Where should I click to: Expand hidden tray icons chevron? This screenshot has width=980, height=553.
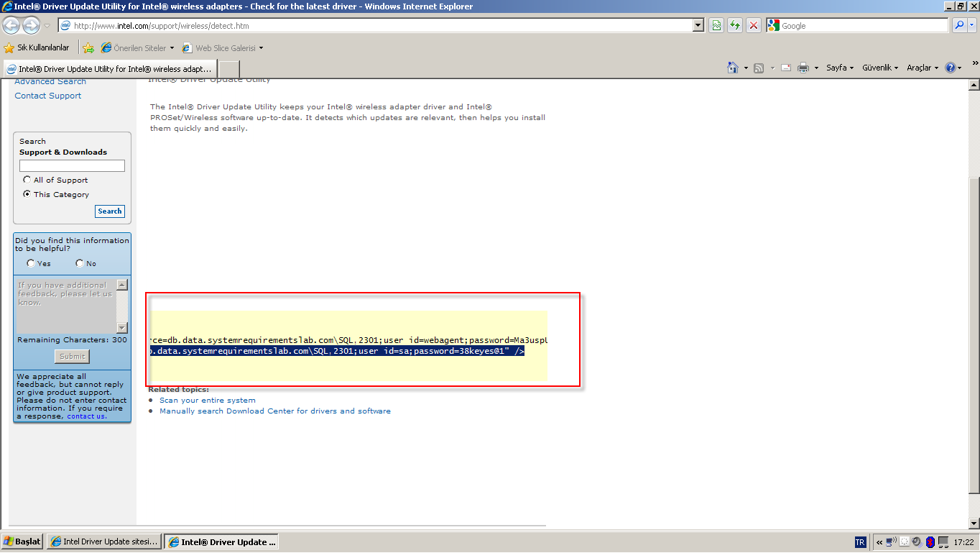[879, 542]
